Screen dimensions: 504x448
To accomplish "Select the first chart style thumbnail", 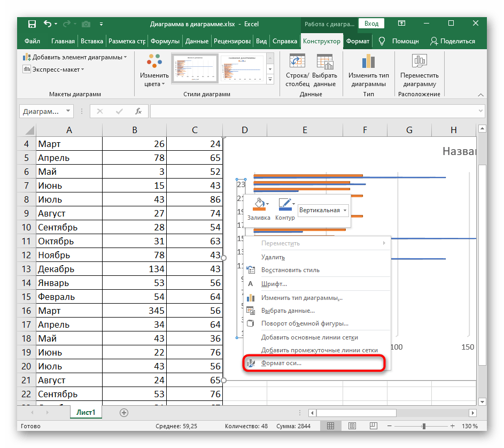I will pos(195,68).
